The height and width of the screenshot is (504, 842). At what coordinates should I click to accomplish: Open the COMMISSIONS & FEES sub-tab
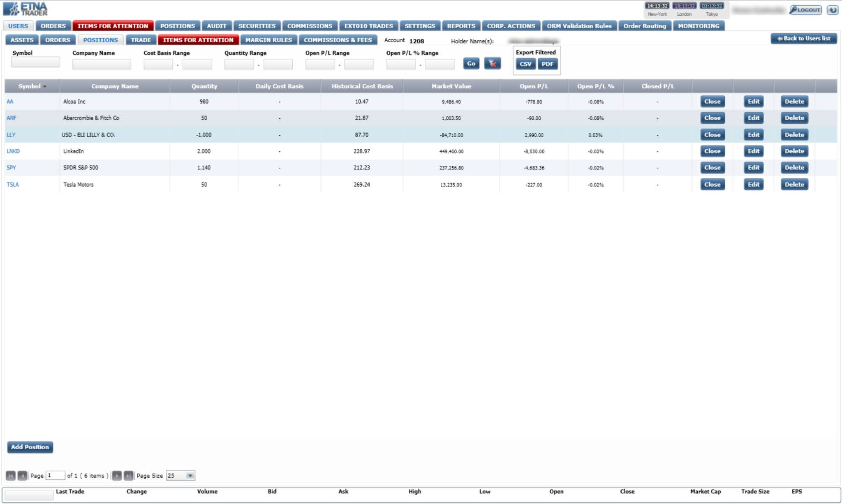click(338, 40)
